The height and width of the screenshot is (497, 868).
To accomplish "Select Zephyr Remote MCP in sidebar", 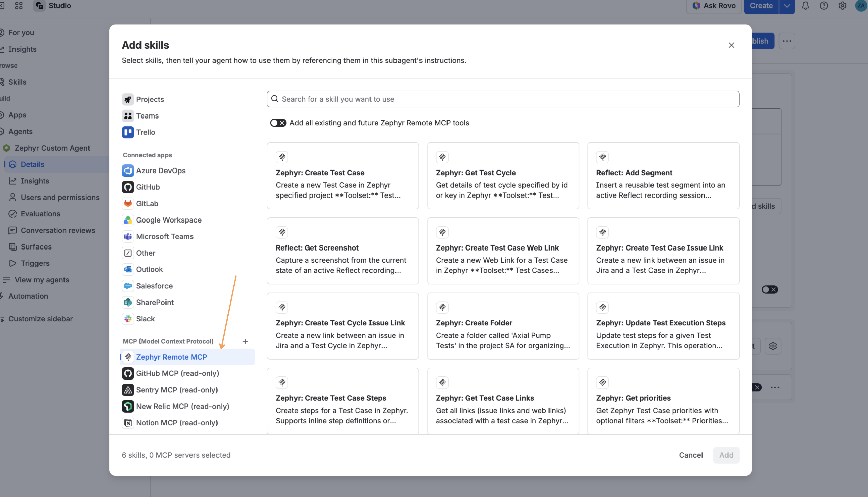I will coord(187,357).
